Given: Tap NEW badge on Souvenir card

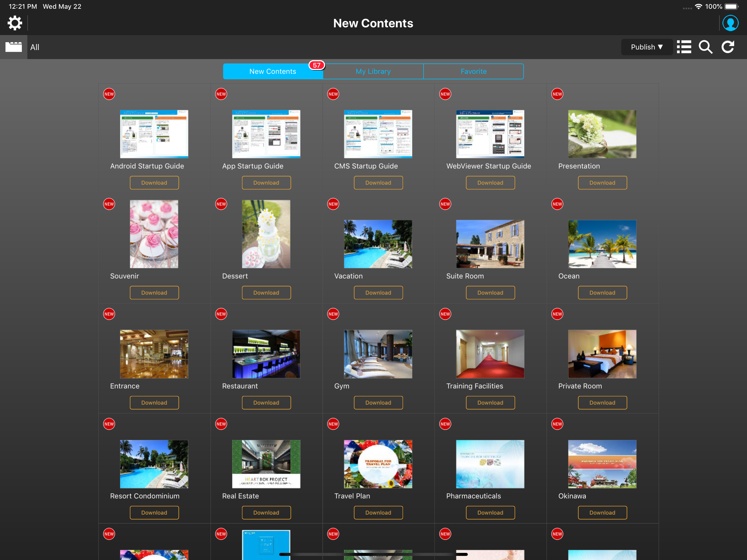Looking at the screenshot, I should (x=109, y=204).
